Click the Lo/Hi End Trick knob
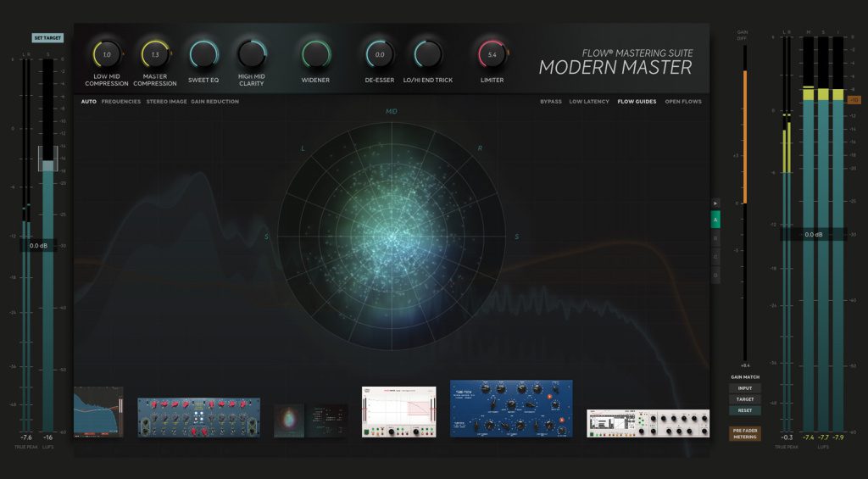The width and height of the screenshot is (868, 479). tap(428, 54)
